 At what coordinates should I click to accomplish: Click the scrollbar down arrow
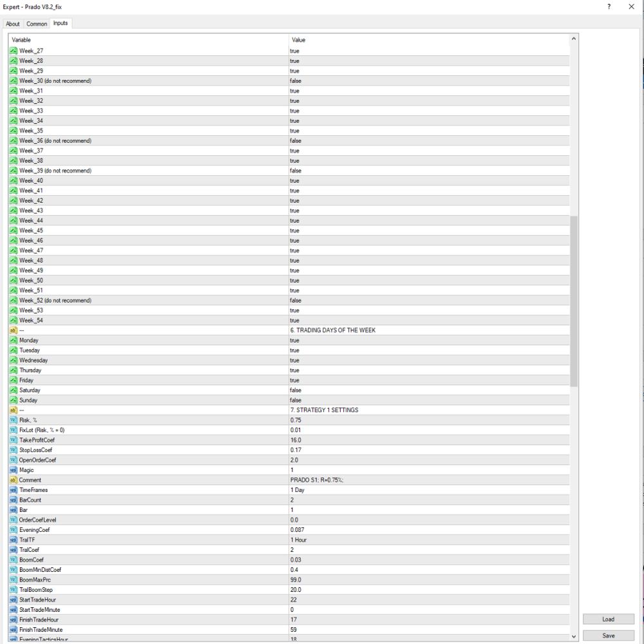[x=574, y=637]
